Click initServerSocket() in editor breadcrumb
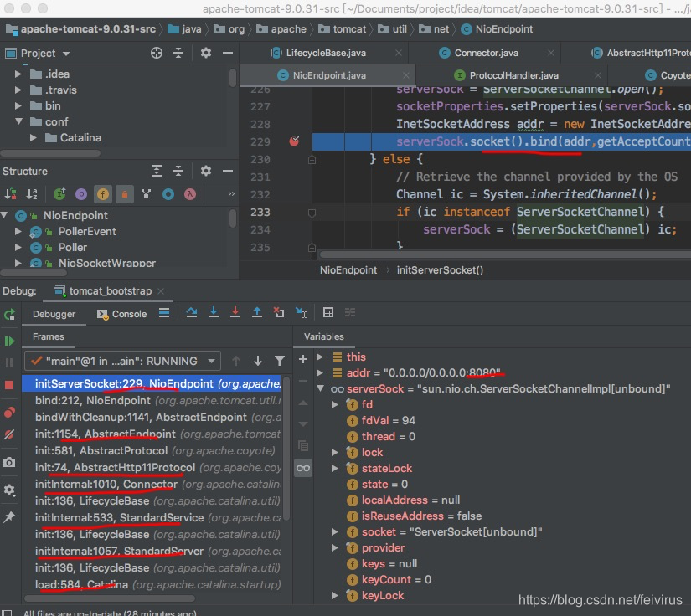The height and width of the screenshot is (616, 691). tap(440, 269)
